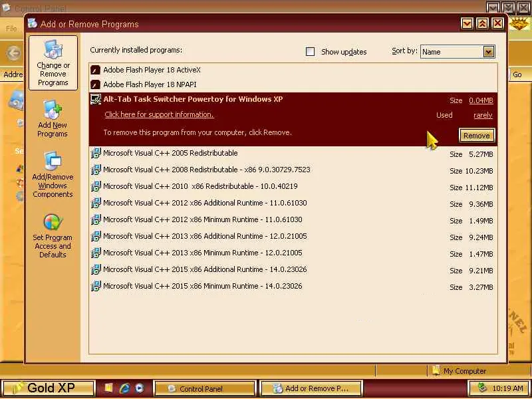The width and height of the screenshot is (532, 399).
Task: Launch the media player quick launch icon
Action: pos(140,388)
